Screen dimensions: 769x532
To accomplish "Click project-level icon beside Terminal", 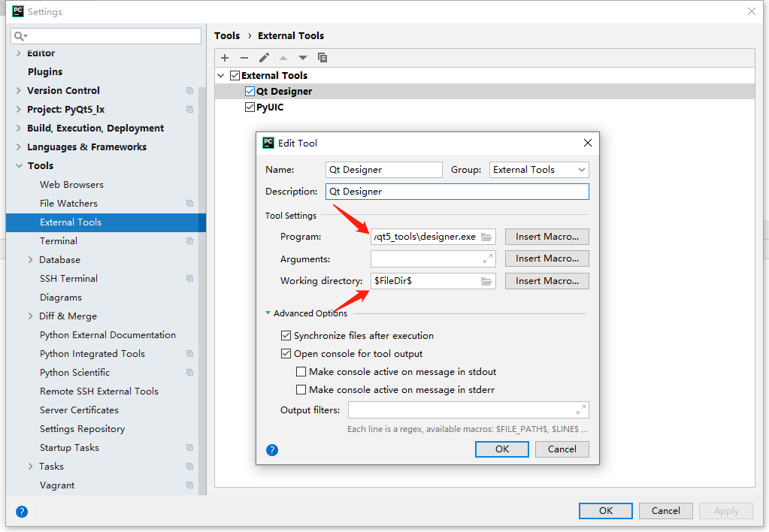I will click(x=189, y=241).
